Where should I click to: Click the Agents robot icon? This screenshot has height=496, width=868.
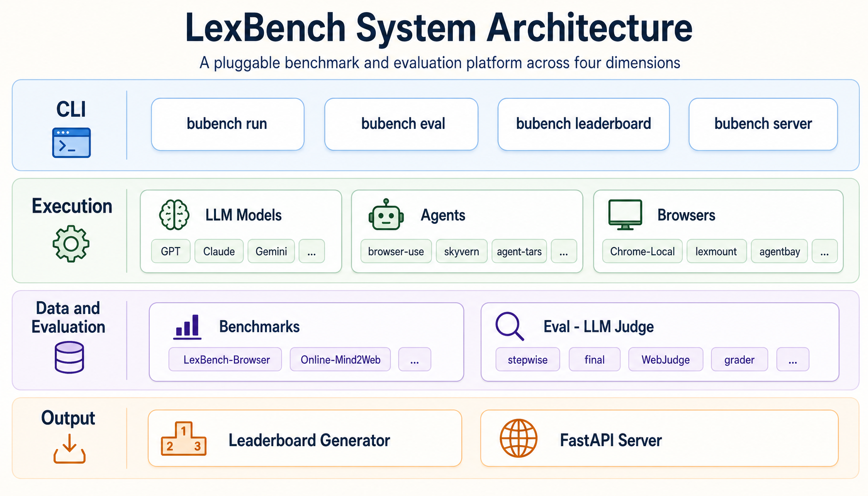(386, 215)
